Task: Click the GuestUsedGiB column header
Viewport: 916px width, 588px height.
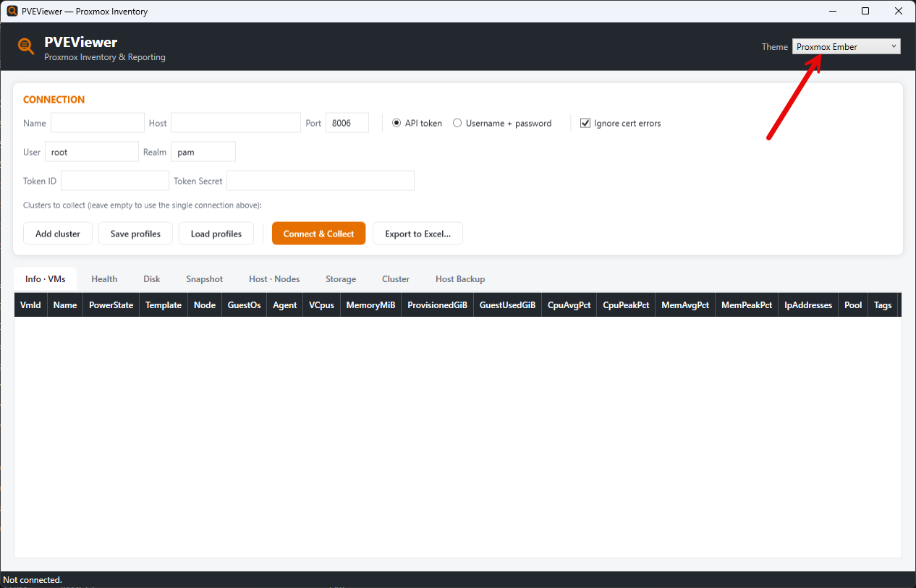Action: click(x=508, y=305)
